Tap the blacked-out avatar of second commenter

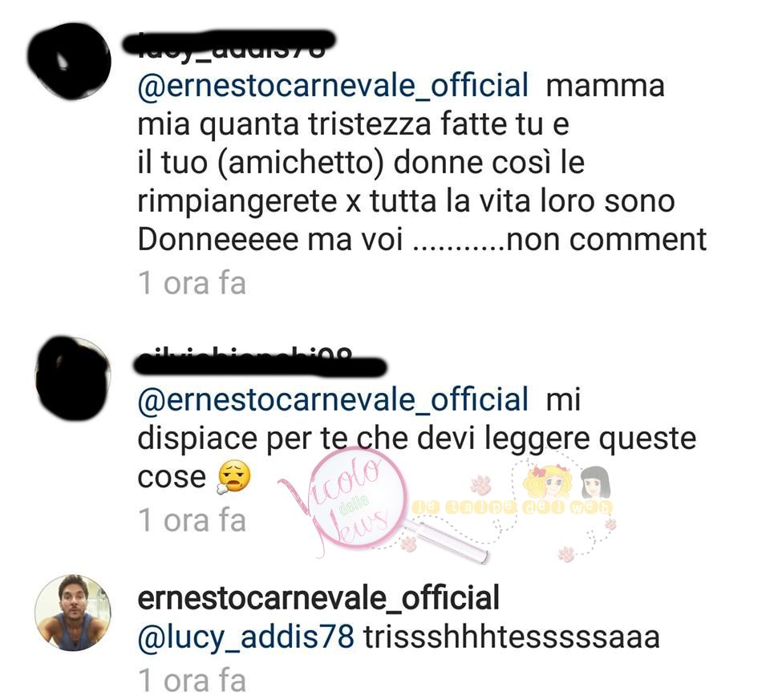73,378
